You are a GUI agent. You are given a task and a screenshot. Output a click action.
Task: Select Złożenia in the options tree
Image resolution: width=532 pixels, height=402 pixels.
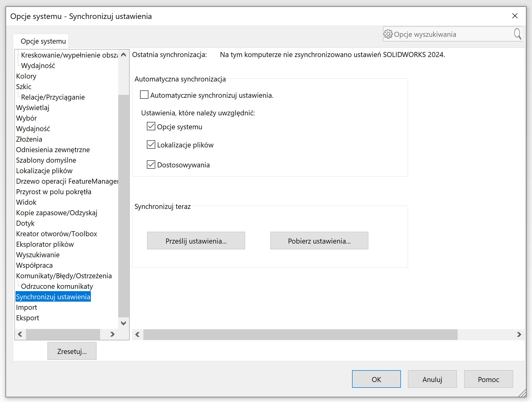[29, 139]
